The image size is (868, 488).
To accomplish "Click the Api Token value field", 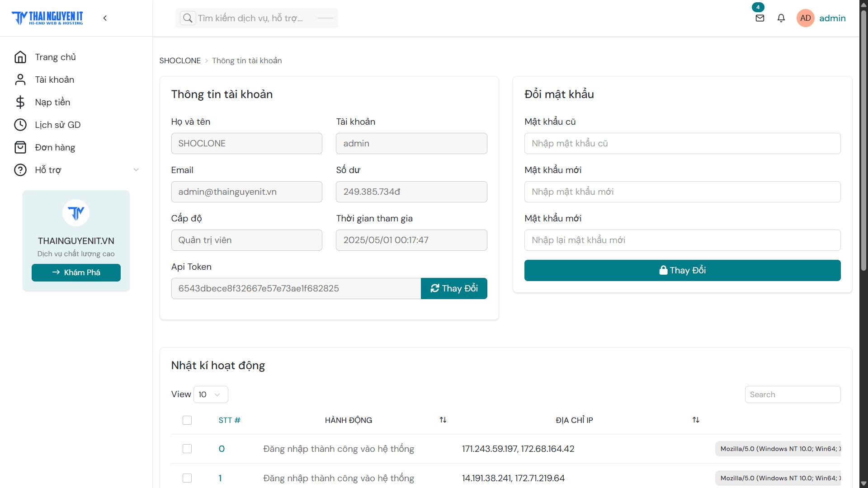I will point(296,288).
